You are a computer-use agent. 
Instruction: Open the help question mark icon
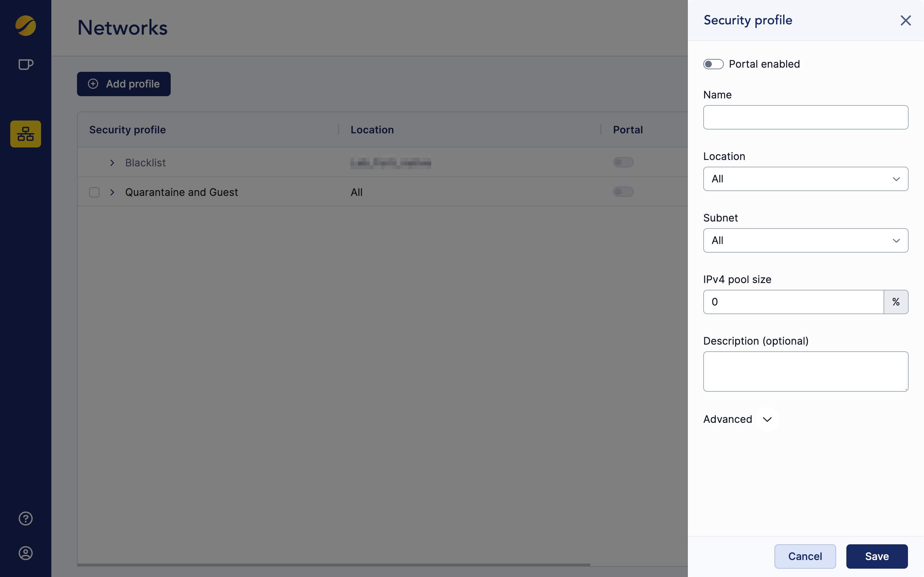(25, 518)
